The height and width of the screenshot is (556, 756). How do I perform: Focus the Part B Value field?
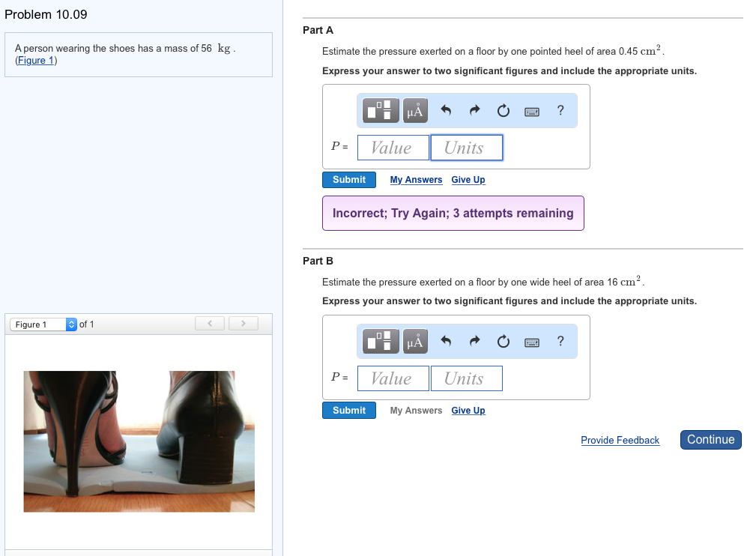pyautogui.click(x=393, y=378)
